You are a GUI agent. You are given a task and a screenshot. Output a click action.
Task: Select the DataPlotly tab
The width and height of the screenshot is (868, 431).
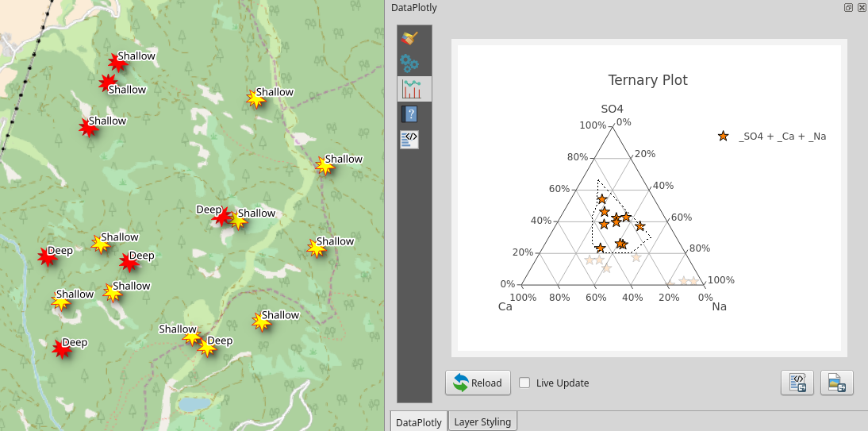click(x=419, y=421)
